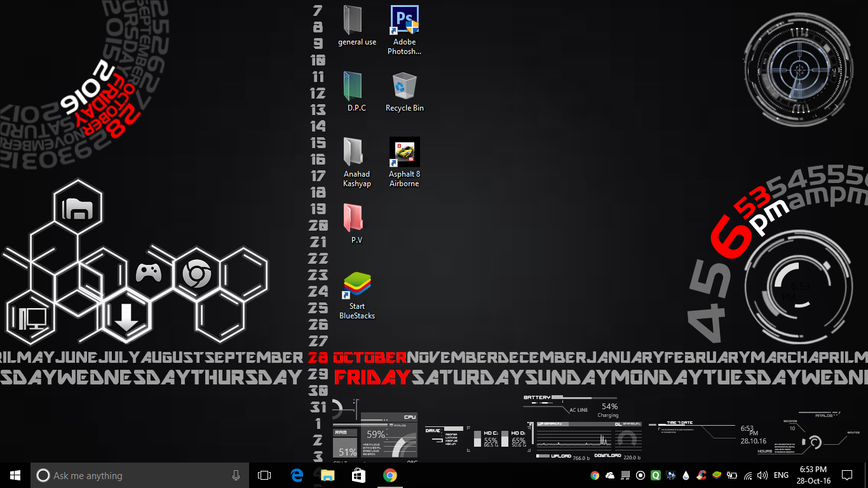
Task: Click the BlueStacks tray icon
Action: 717,475
